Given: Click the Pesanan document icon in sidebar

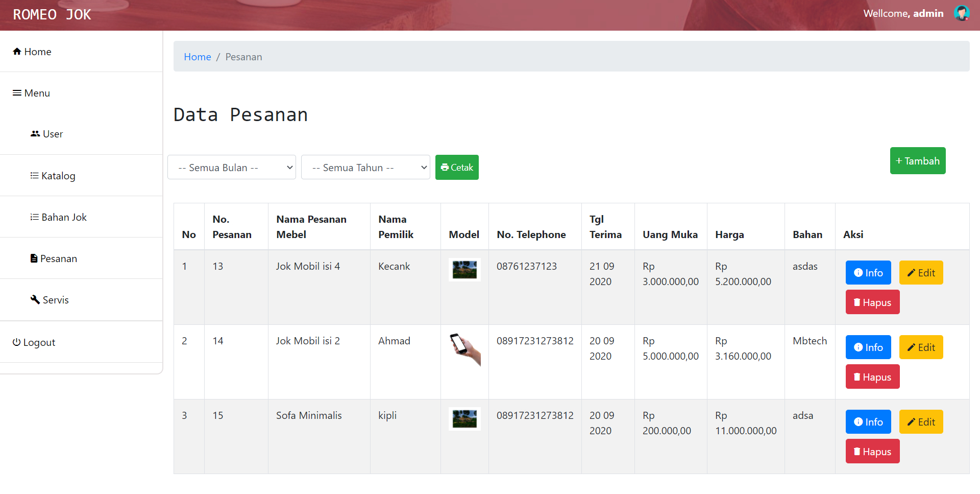Looking at the screenshot, I should pos(34,258).
